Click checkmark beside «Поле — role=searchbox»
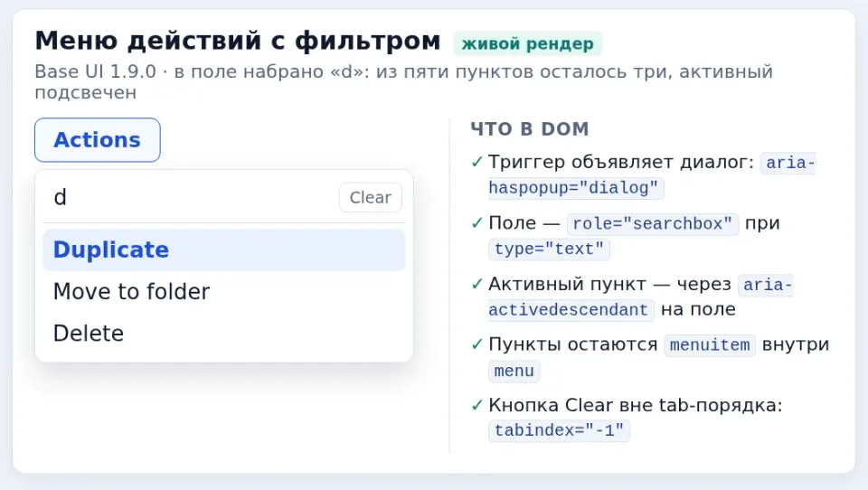Screen dimensions: 868x490 click(477, 223)
